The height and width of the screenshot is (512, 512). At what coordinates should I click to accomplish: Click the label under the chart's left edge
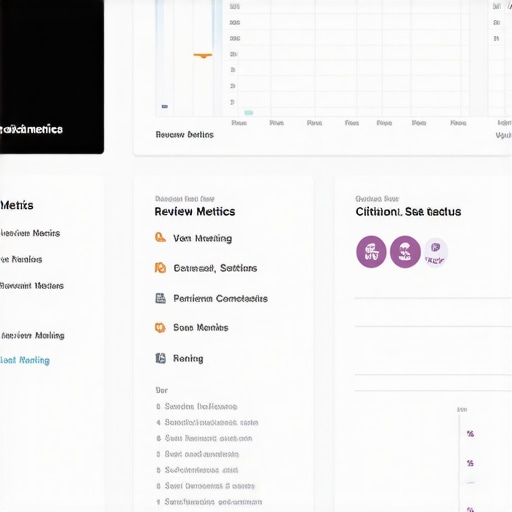click(x=185, y=135)
